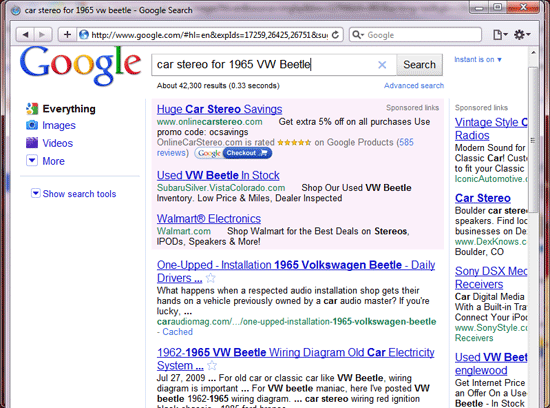This screenshot has height=408, width=550.
Task: Open the Advanced search link
Action: pyautogui.click(x=414, y=86)
